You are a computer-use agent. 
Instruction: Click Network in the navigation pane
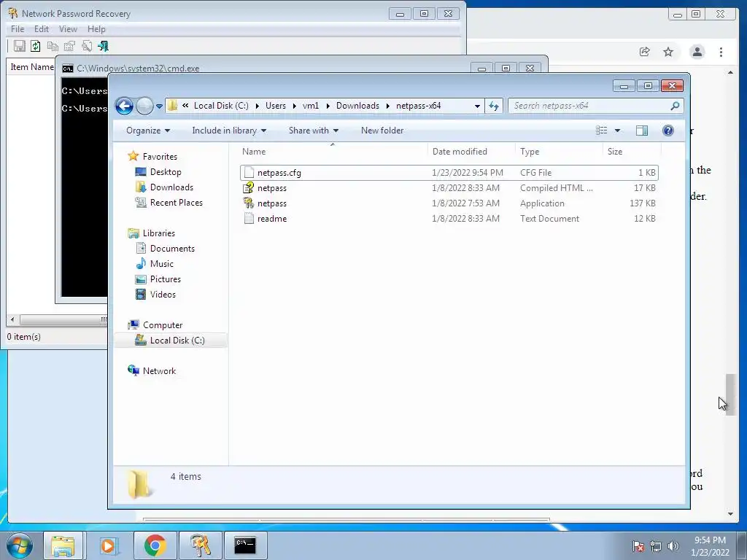[159, 371]
